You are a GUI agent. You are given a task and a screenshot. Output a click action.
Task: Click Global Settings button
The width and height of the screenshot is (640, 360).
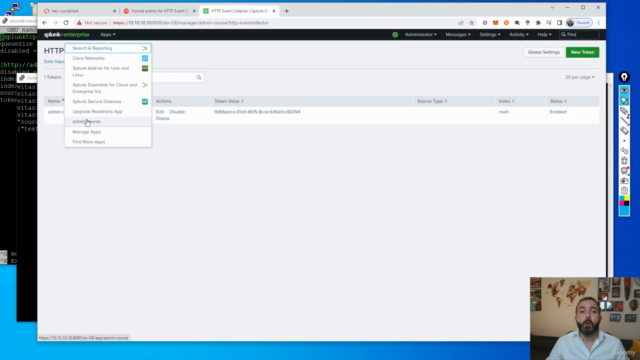[x=544, y=52]
